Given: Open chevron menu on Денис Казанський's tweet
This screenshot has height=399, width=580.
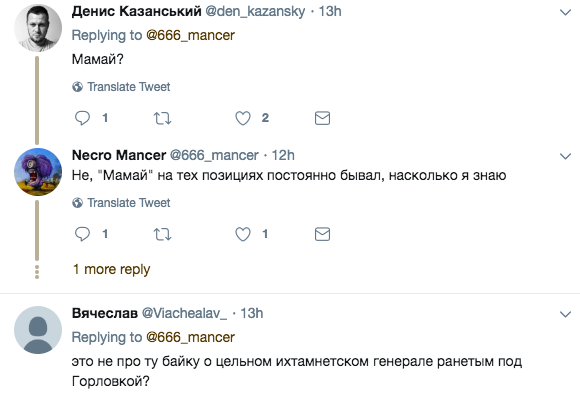Looking at the screenshot, I should click(565, 13).
